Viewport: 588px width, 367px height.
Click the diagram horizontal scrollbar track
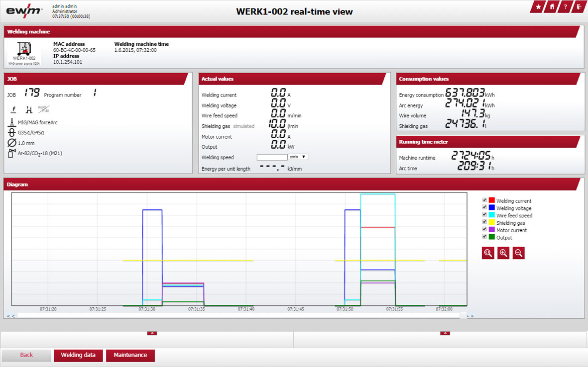240,316
